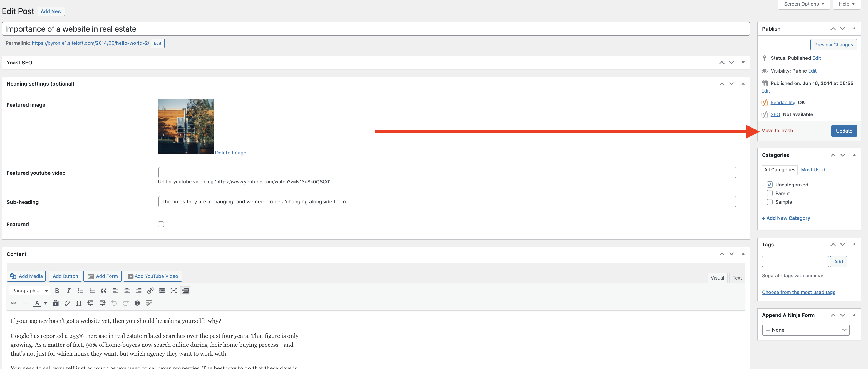The height and width of the screenshot is (369, 868).
Task: Select the Most Used categories tab
Action: [813, 170]
